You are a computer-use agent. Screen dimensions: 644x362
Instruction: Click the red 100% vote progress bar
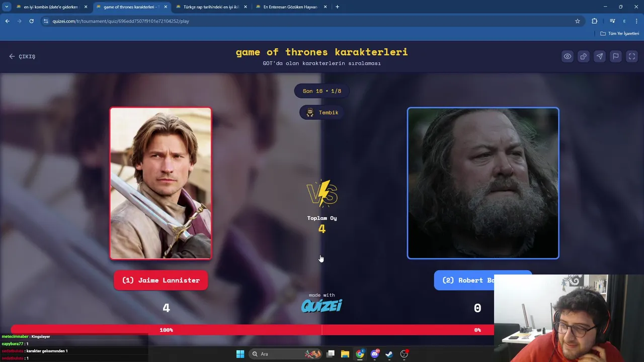point(166,330)
